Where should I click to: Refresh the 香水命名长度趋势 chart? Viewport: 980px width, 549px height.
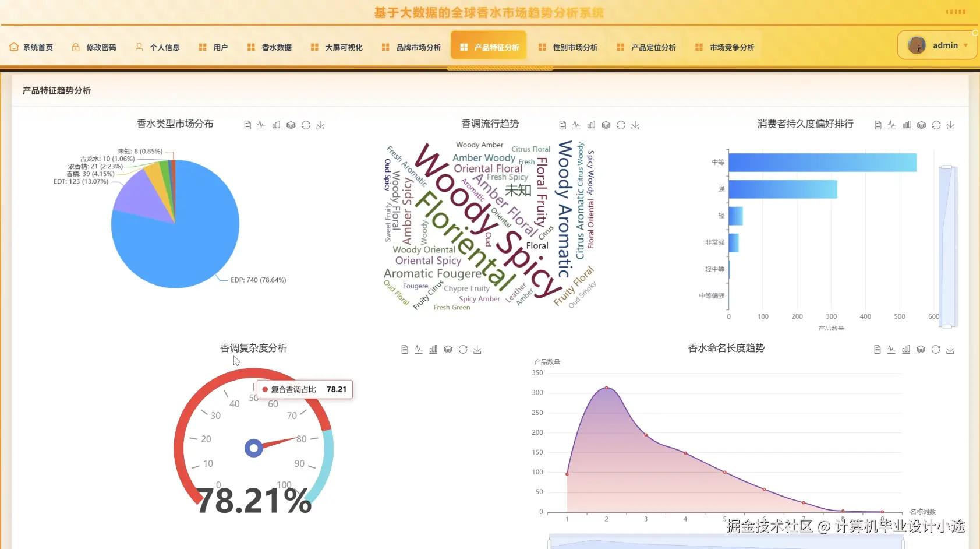936,349
